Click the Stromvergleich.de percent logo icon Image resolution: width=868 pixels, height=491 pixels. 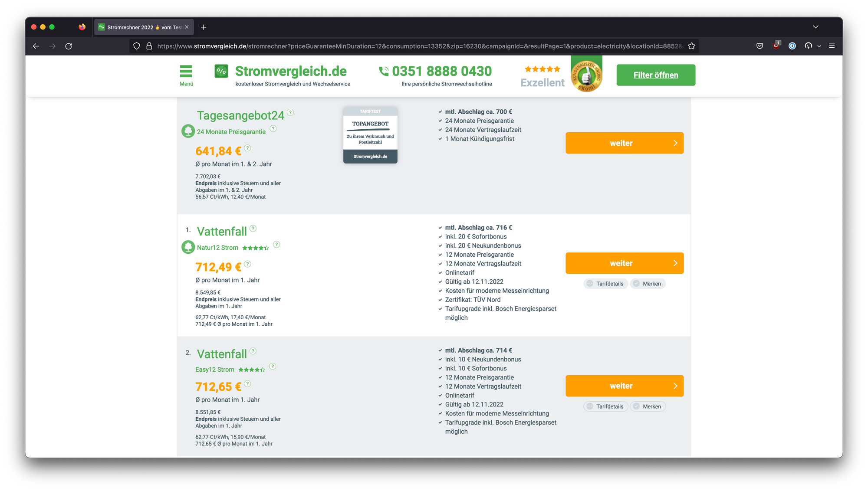[x=221, y=71]
